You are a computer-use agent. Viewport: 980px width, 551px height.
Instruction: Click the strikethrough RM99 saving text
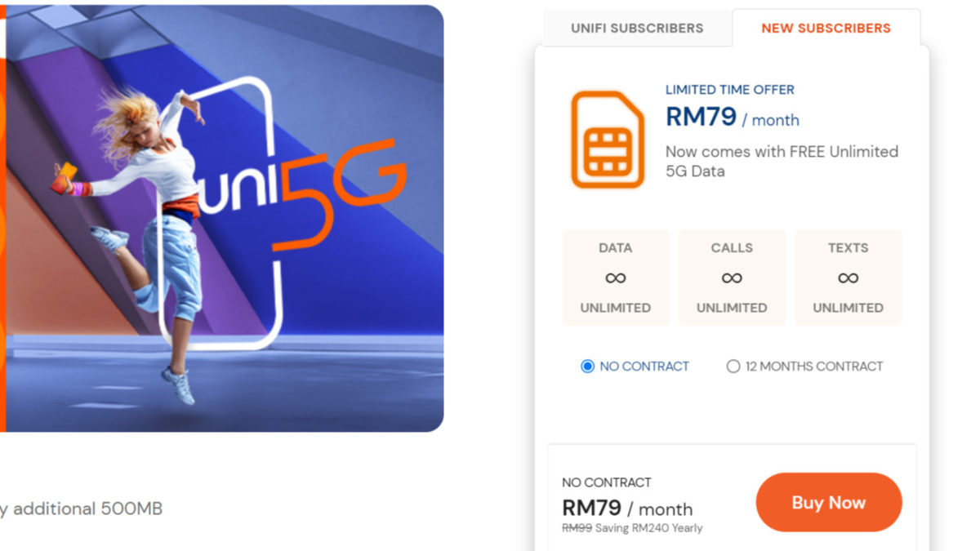click(x=632, y=528)
